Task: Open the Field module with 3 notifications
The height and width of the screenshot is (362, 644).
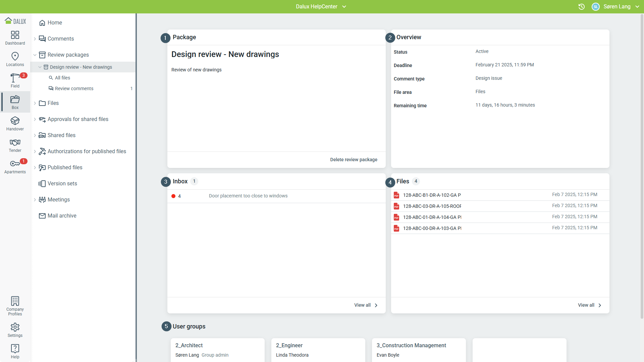Action: (15, 80)
